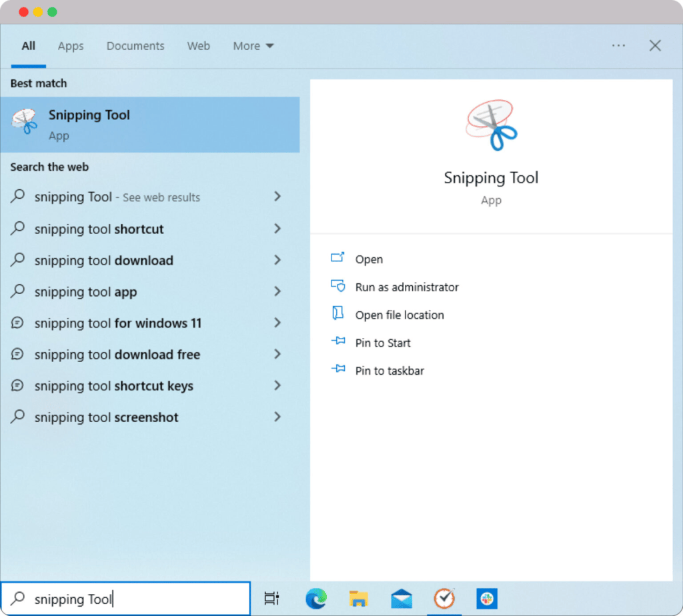Click the large Snipping Tool scissors icon

[x=492, y=125]
